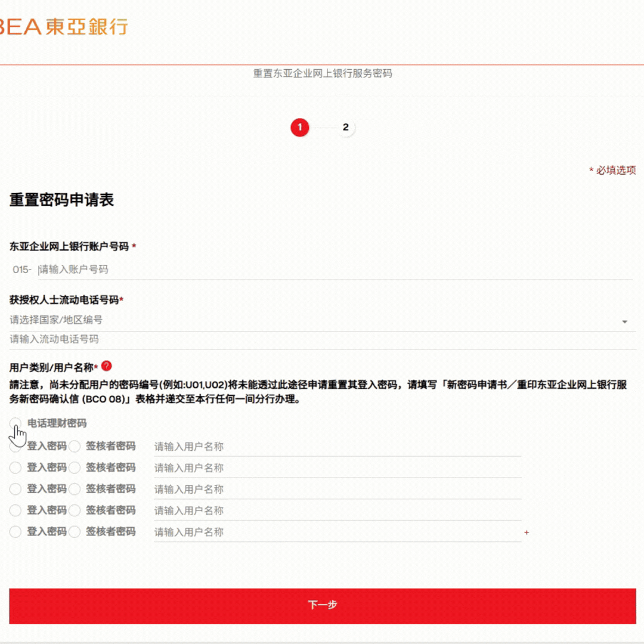Click the 015- account prefix text
This screenshot has height=644, width=644.
pyautogui.click(x=22, y=270)
